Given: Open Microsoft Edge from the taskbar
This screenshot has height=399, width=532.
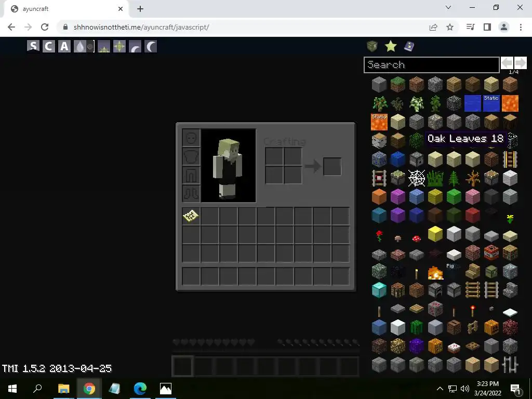Looking at the screenshot, I should point(140,389).
